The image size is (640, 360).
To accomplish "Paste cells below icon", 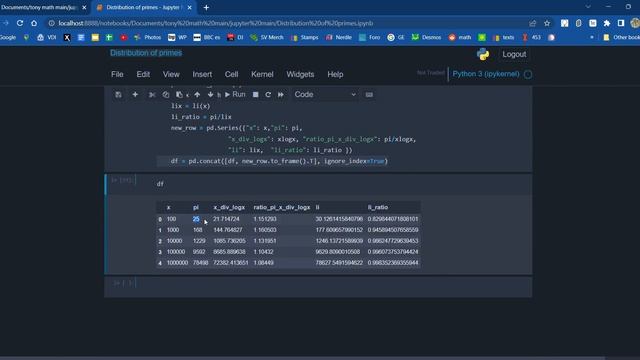I will coord(179,95).
